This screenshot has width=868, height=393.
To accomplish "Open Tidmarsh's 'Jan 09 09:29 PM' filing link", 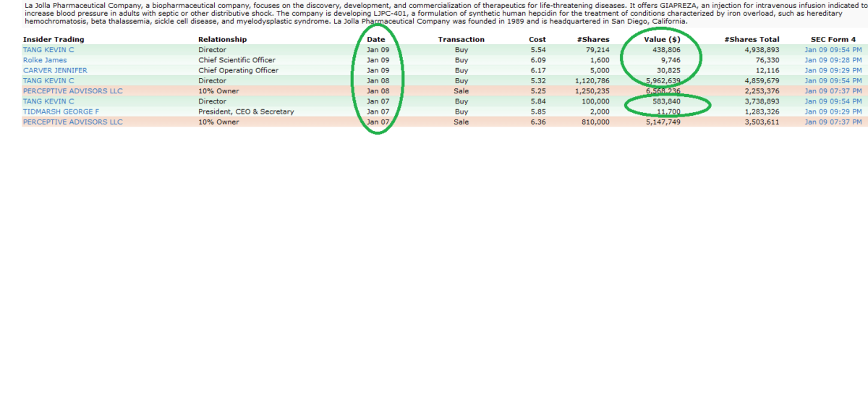I will (x=833, y=111).
